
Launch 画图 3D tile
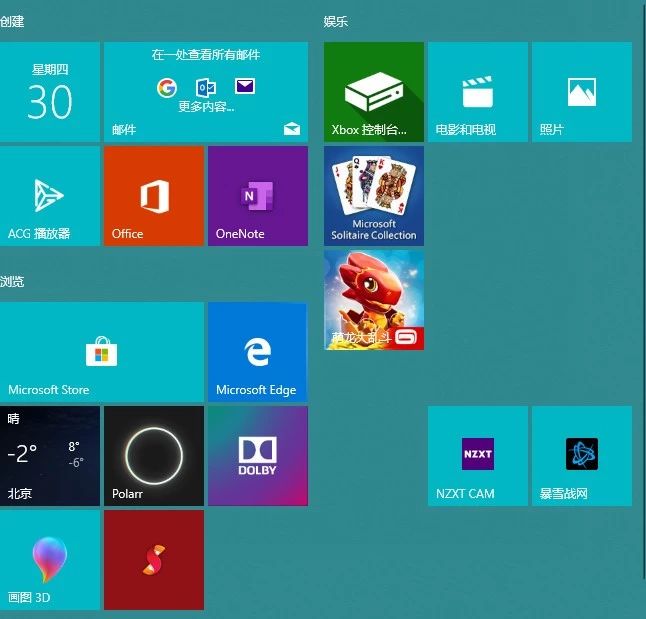(49, 560)
